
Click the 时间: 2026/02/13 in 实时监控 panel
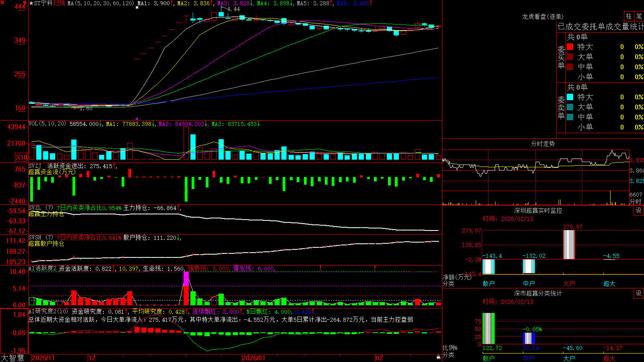pos(508,219)
